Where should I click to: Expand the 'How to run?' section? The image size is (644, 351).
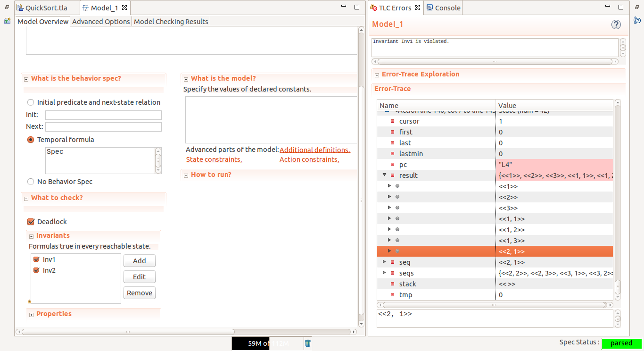tap(186, 175)
